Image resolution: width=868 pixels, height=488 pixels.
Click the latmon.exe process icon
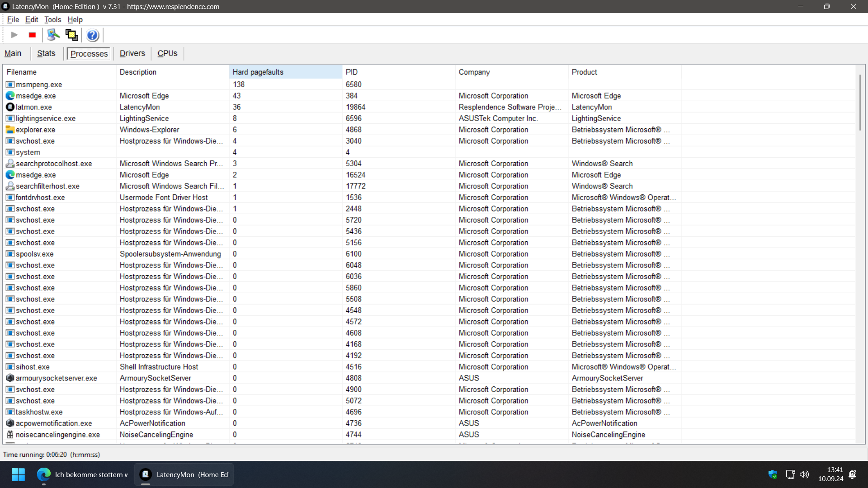pos(10,107)
